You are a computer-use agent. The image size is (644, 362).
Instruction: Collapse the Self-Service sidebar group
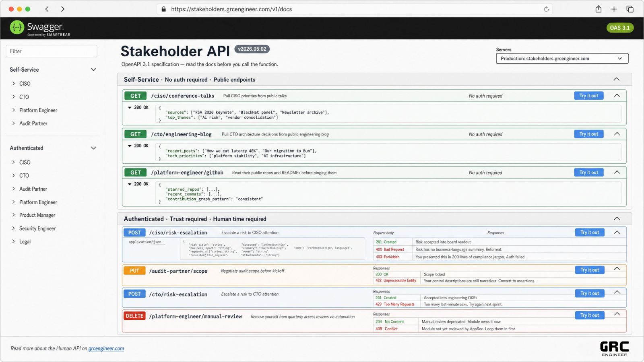[93, 70]
